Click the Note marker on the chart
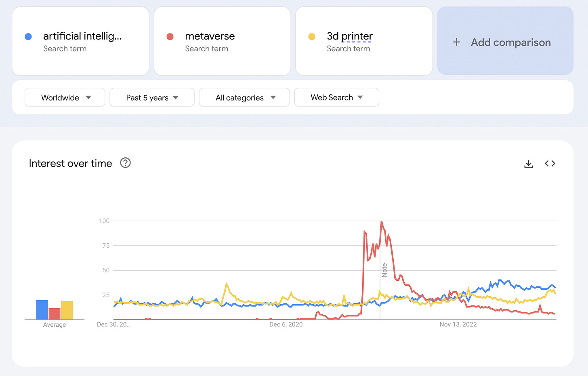 coord(384,270)
